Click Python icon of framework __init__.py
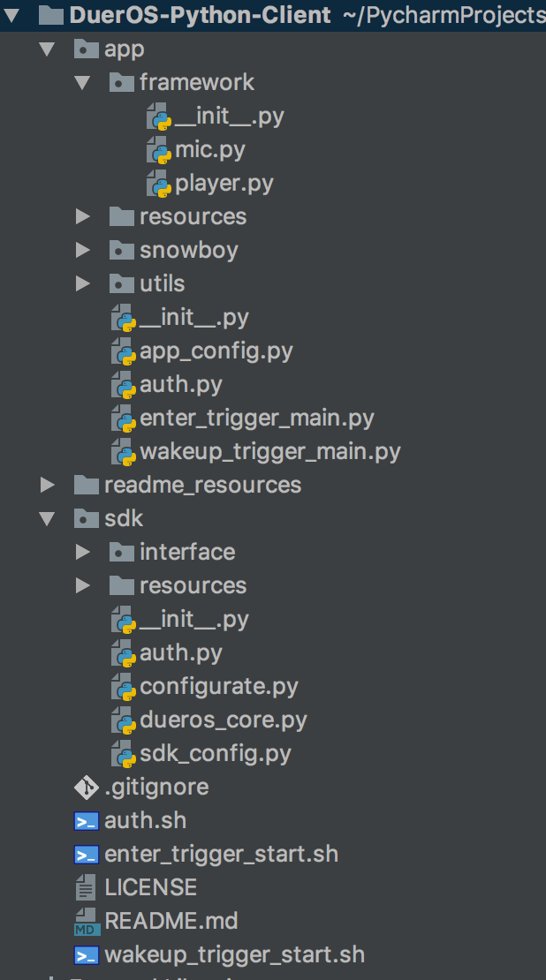546x980 pixels. [159, 117]
